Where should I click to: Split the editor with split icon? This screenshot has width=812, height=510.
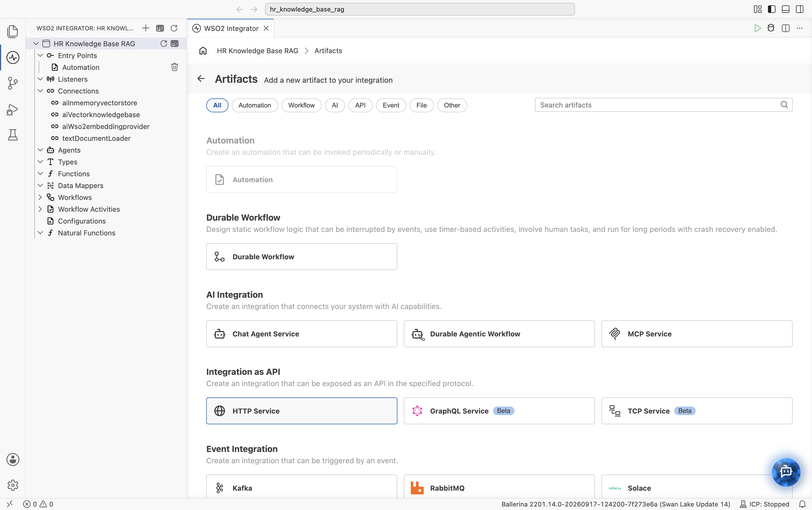tap(785, 28)
